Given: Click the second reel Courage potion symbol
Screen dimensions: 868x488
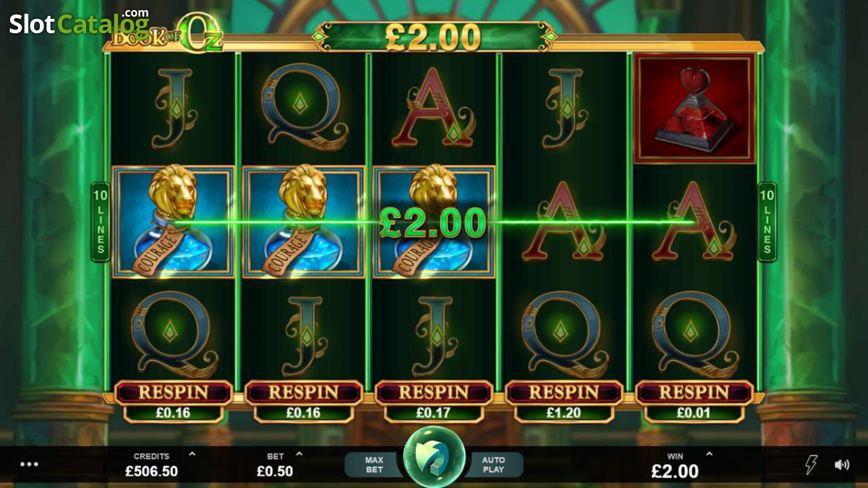Looking at the screenshot, I should pyautogui.click(x=304, y=222).
